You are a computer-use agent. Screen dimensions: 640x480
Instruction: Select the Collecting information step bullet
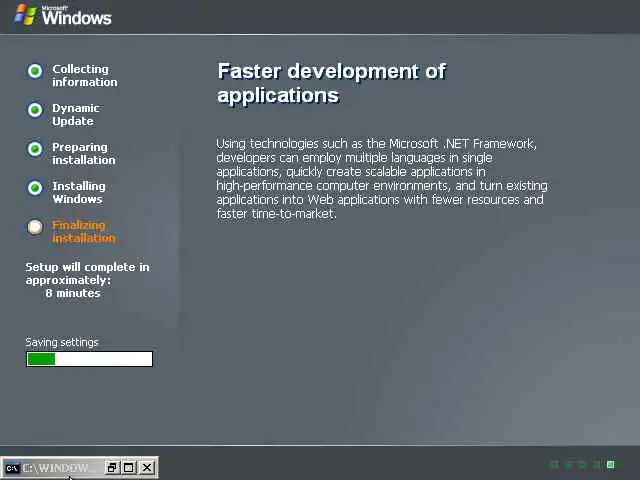35,71
